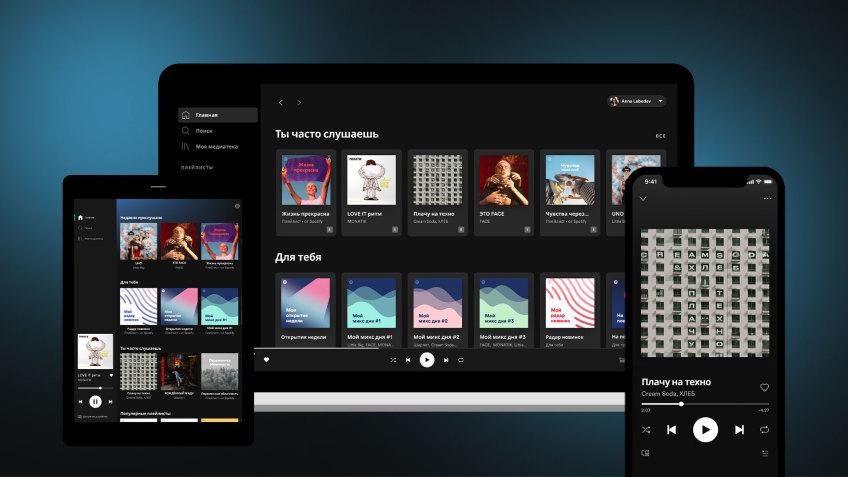Tap Плачу на техно album art on phone
848x477 pixels.
click(x=705, y=293)
